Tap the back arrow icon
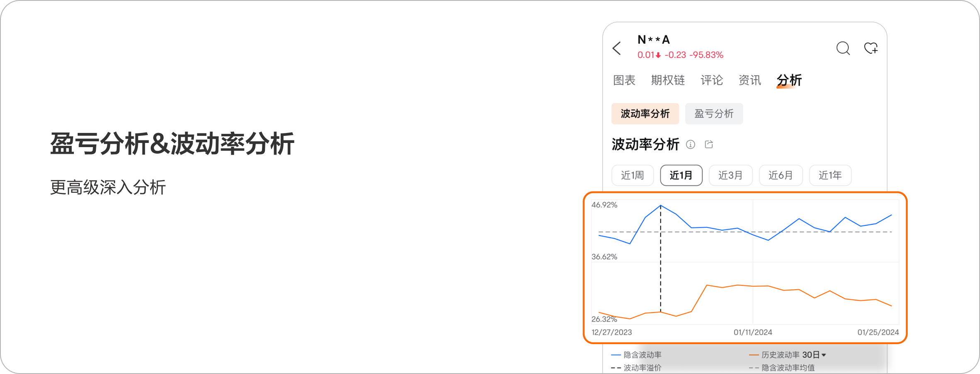 point(617,48)
